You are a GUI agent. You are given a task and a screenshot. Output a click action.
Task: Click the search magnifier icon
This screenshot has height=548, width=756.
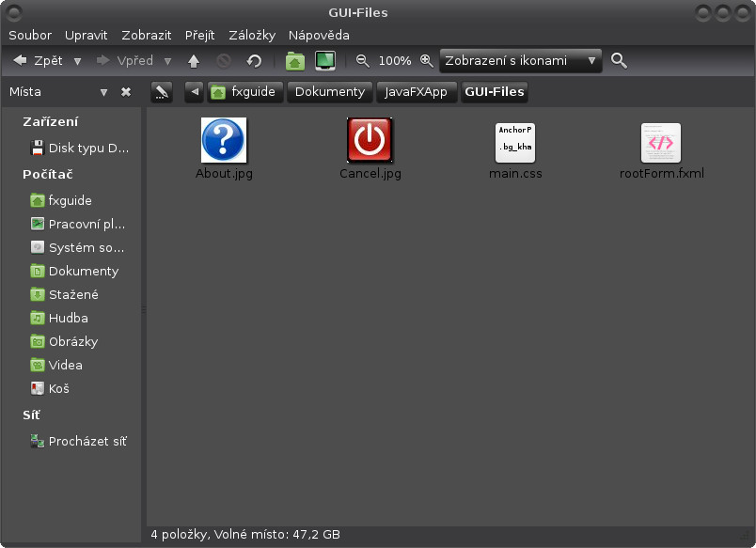pyautogui.click(x=619, y=61)
